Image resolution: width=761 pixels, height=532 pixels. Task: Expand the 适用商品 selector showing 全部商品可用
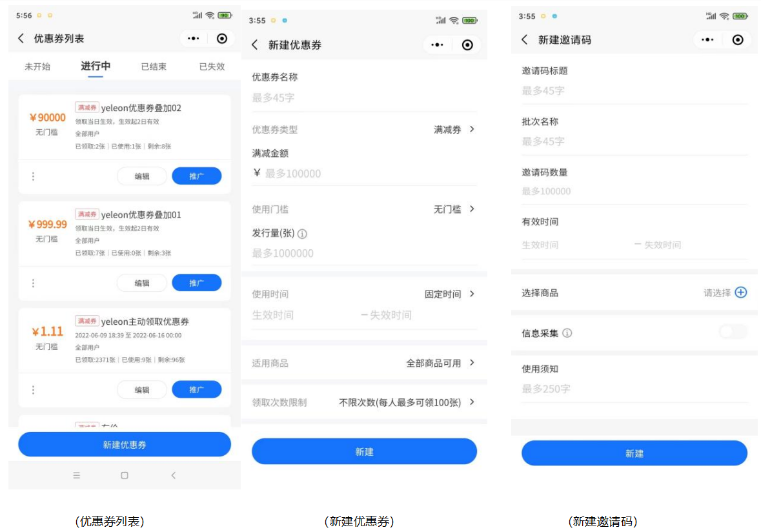point(364,363)
